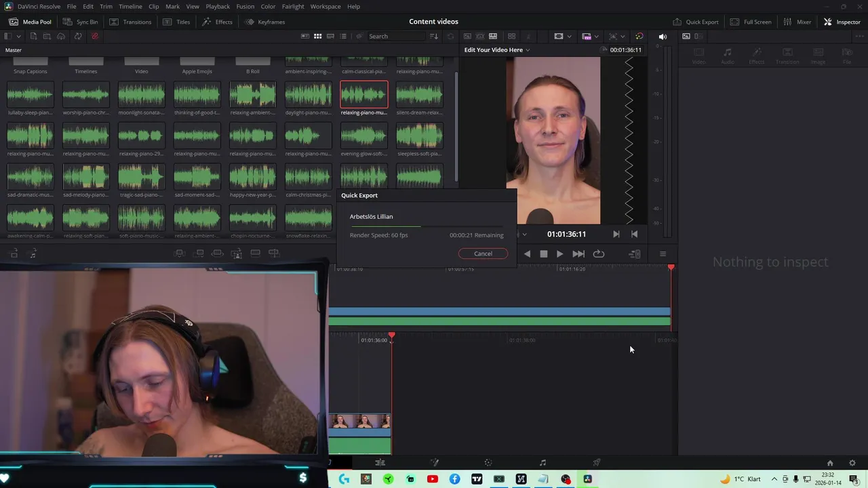
Task: Click the Quick Export progress bar
Action: pos(427,226)
